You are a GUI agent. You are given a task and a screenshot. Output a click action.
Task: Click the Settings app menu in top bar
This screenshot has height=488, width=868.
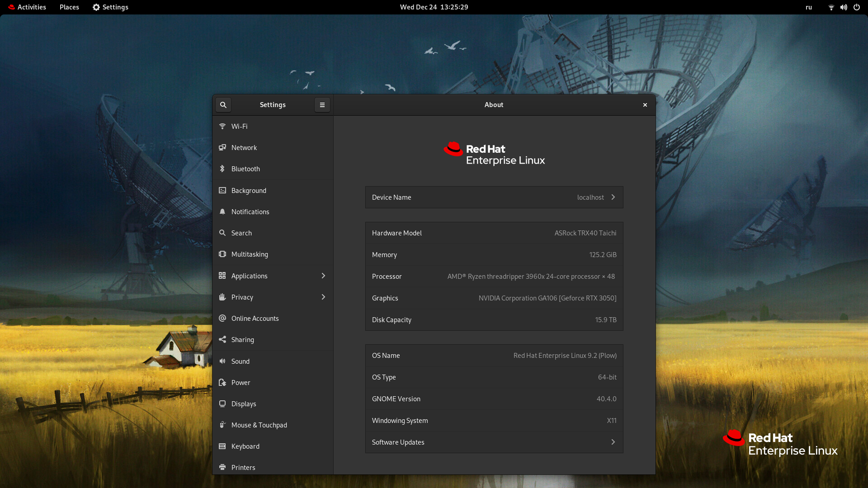pyautogui.click(x=110, y=7)
